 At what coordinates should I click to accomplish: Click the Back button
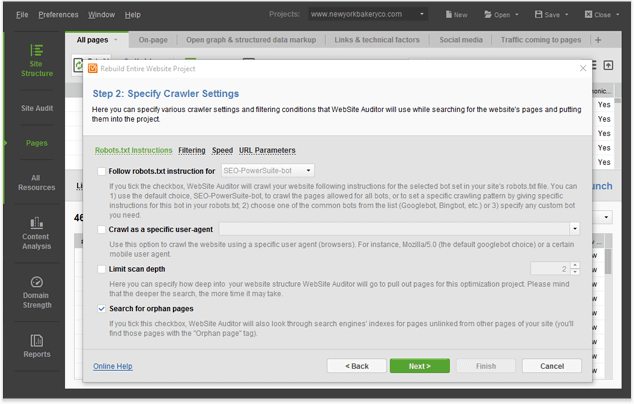coord(357,366)
